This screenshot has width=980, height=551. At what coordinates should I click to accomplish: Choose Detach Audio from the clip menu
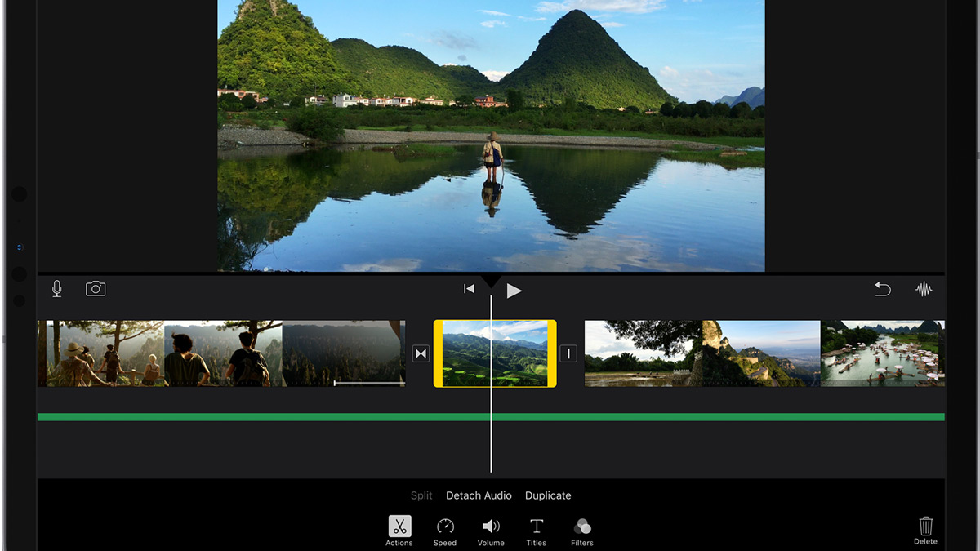point(479,495)
